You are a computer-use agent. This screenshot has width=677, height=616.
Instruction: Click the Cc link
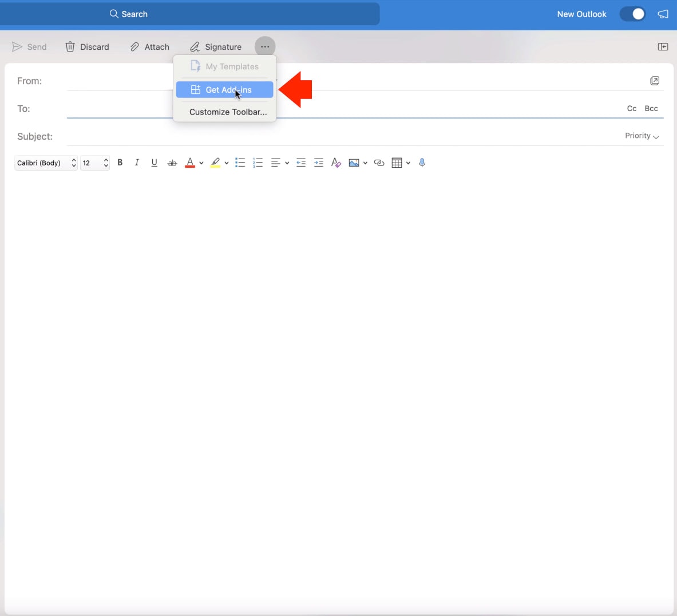point(632,108)
